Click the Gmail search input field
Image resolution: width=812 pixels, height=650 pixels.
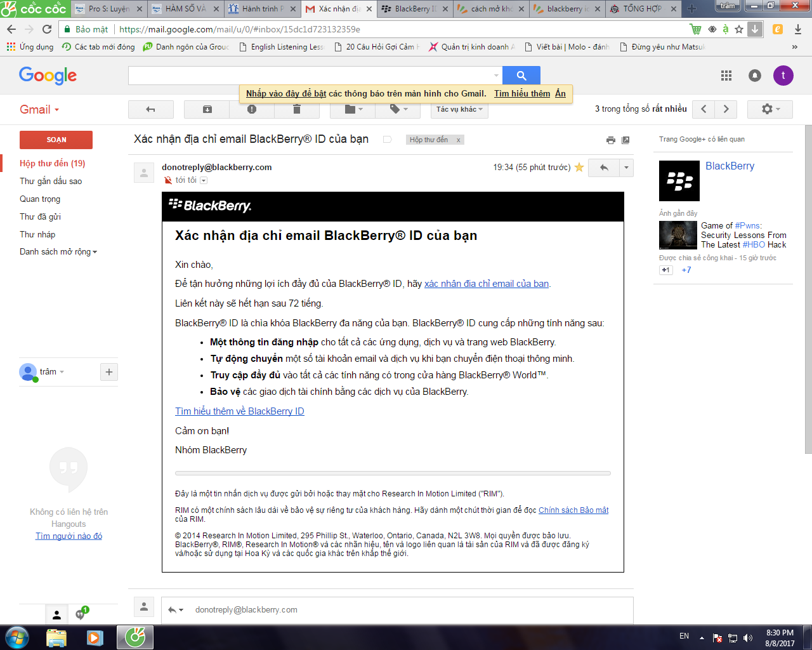point(311,76)
